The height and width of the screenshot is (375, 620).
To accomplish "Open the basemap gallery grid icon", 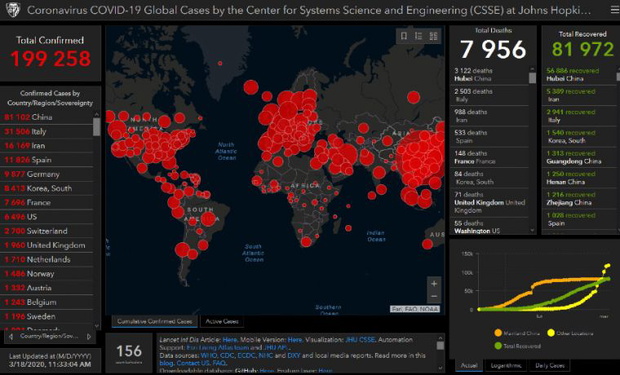I will [x=433, y=36].
